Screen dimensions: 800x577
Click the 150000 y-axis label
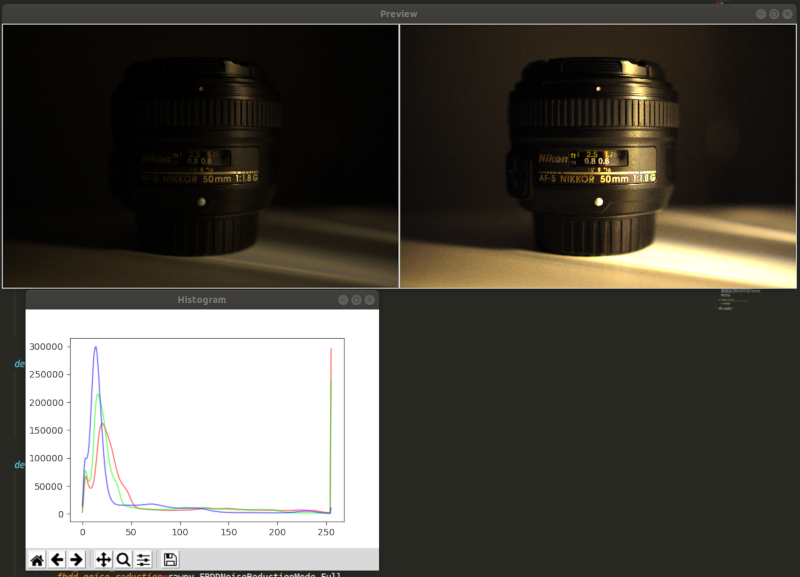point(46,431)
